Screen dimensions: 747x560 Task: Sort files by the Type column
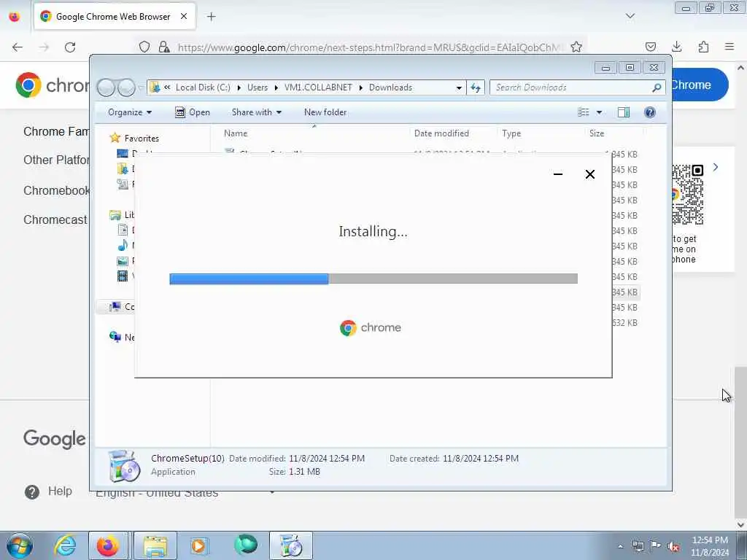511,133
